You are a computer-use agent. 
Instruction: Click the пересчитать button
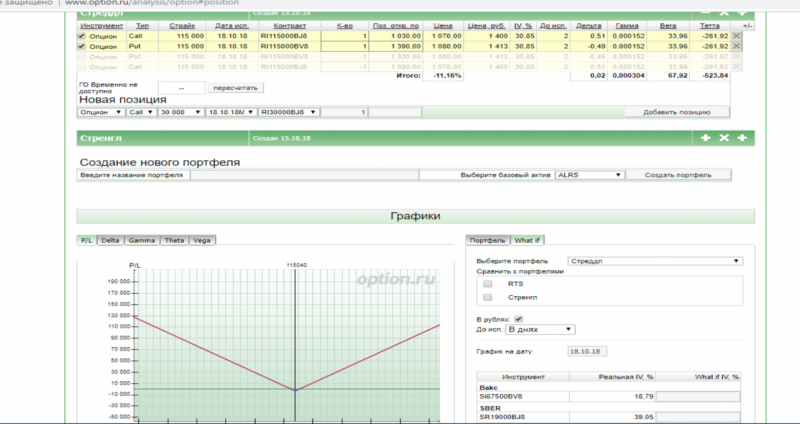coord(235,88)
